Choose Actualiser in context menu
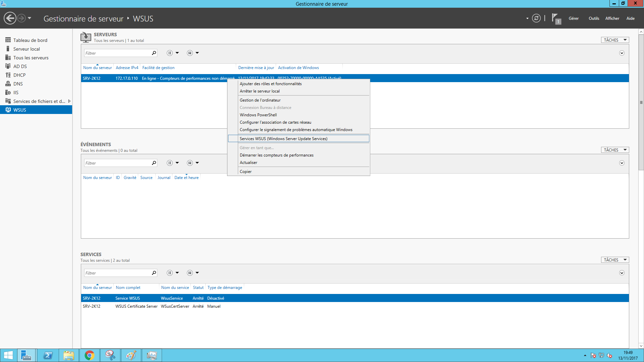 [x=299, y=163]
